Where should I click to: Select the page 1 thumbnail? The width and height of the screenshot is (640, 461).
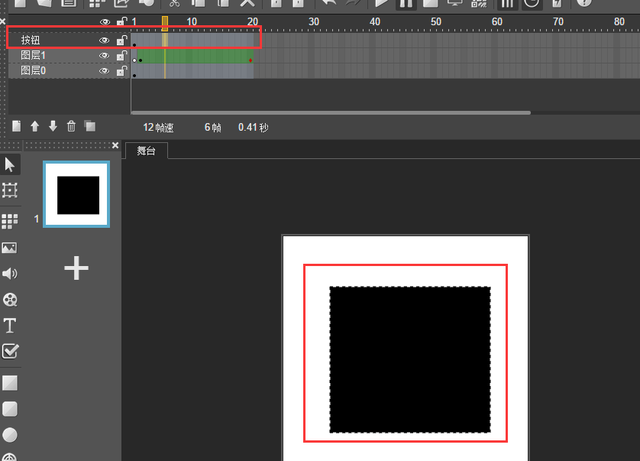[x=77, y=194]
